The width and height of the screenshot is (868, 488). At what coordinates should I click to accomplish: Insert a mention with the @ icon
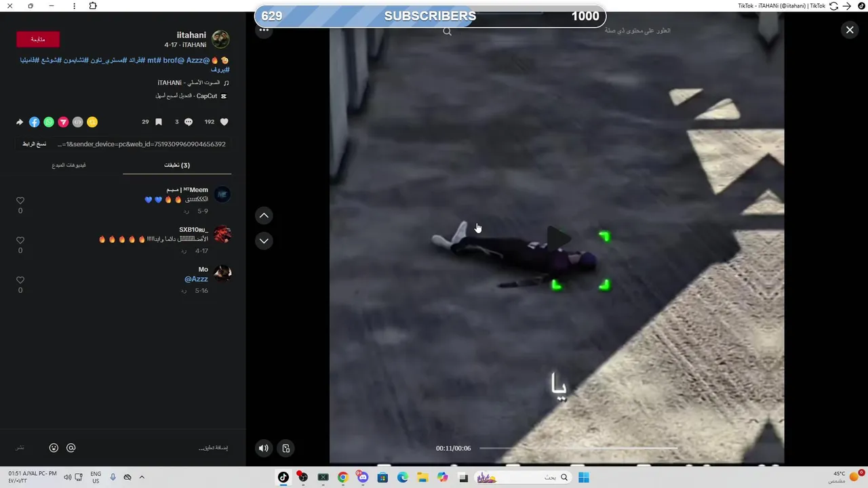pos(71,448)
